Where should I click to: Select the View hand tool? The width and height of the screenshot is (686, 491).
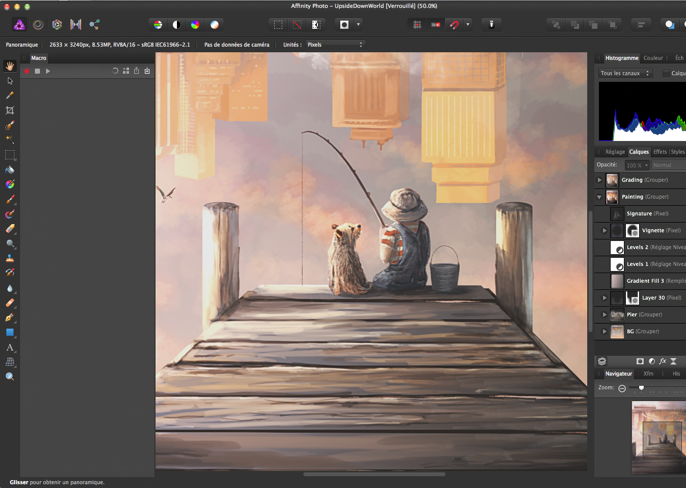[10, 66]
